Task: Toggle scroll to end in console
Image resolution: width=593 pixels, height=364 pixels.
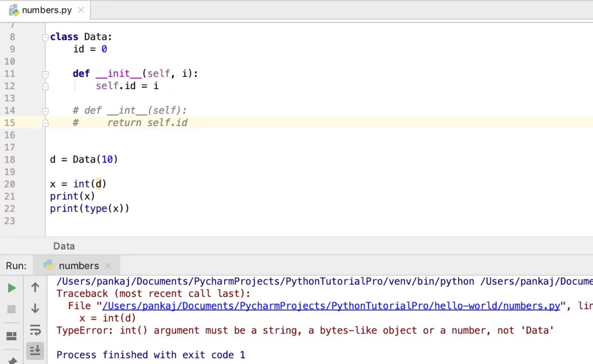Action: click(35, 351)
